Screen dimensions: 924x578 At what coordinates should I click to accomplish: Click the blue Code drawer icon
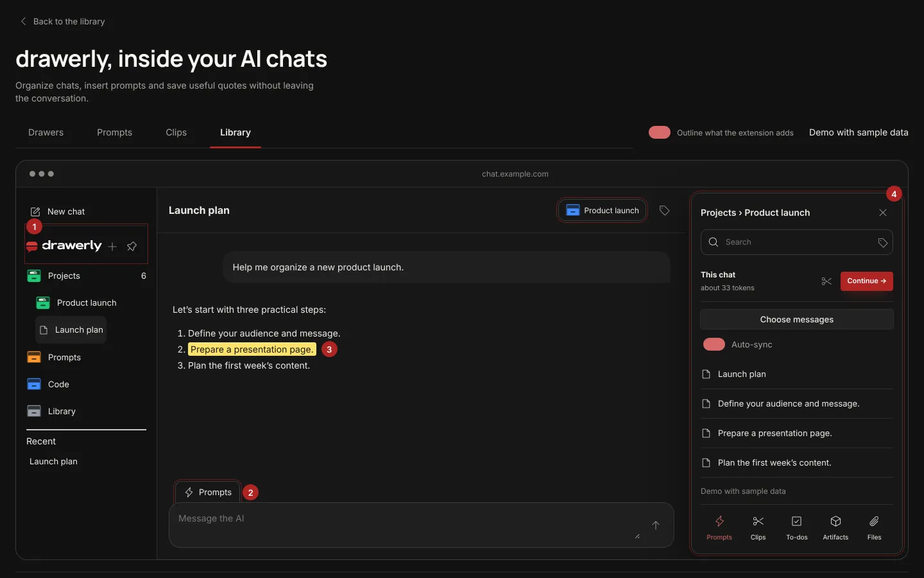point(34,384)
